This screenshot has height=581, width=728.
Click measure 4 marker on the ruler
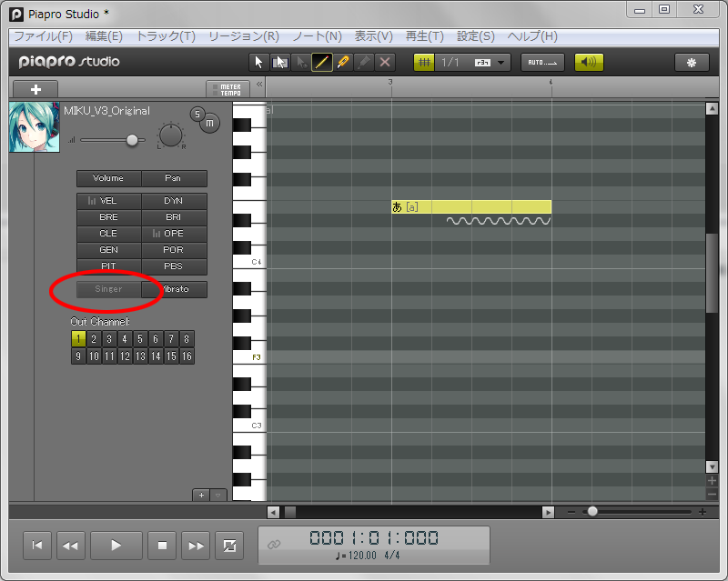[551, 82]
